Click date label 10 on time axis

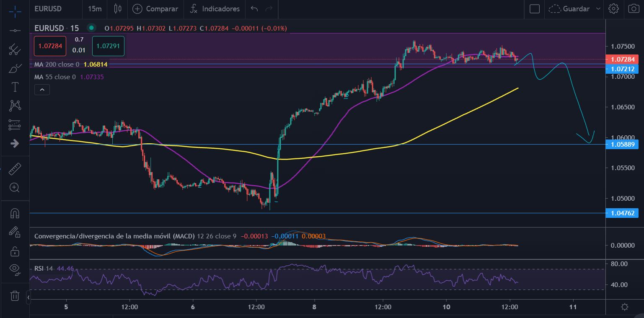[x=447, y=307]
